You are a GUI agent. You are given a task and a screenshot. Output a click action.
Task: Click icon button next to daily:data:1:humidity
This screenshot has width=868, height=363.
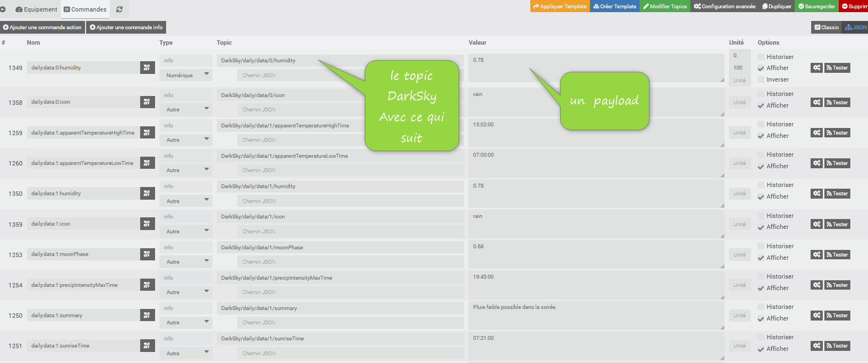click(147, 194)
